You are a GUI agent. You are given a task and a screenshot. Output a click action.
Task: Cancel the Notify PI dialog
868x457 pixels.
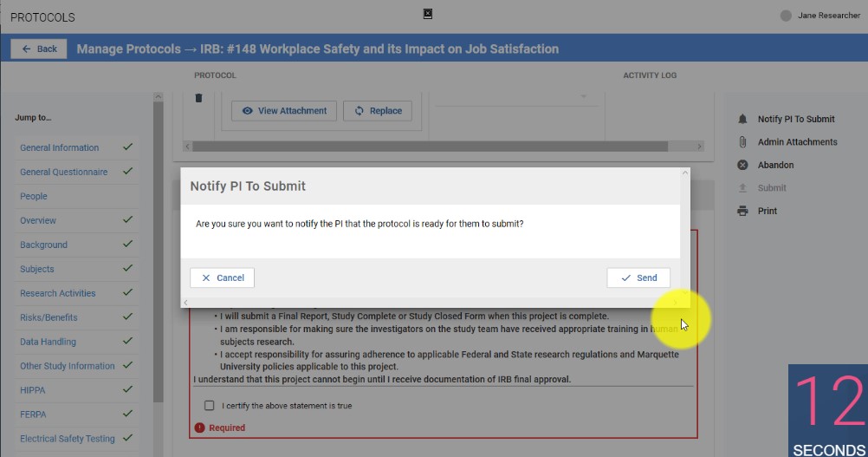click(x=223, y=277)
